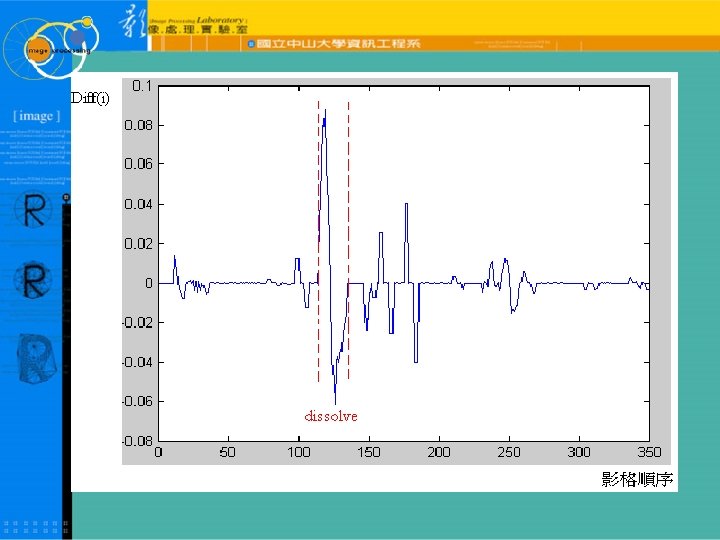Click the -0.02 y-axis tick label
This screenshot has height=540, width=720.
[137, 322]
